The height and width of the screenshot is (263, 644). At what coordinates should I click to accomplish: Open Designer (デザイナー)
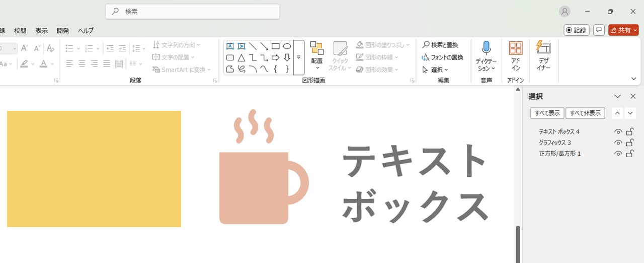pyautogui.click(x=543, y=56)
